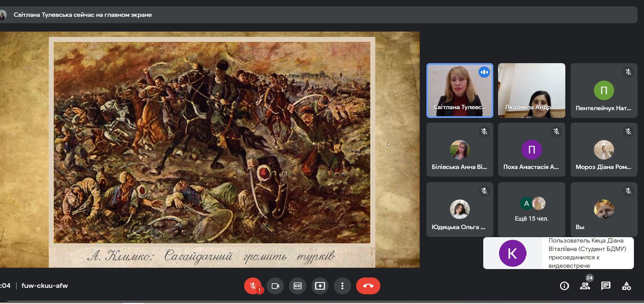The image size is (644, 304).
Task: Click the Пентелейчук Нат... participant tile
Action: (x=604, y=90)
